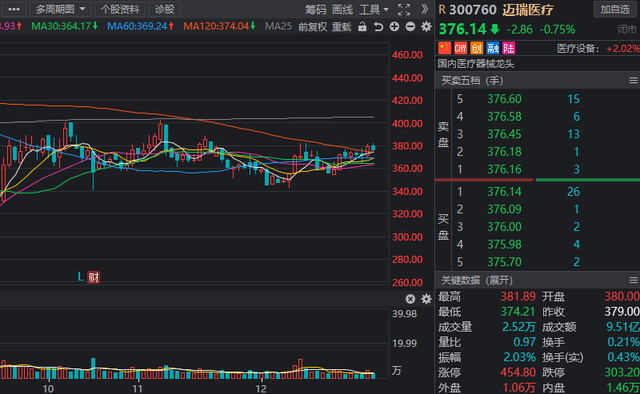
Task: Open the 工具 dropdown menu
Action: click(x=373, y=9)
